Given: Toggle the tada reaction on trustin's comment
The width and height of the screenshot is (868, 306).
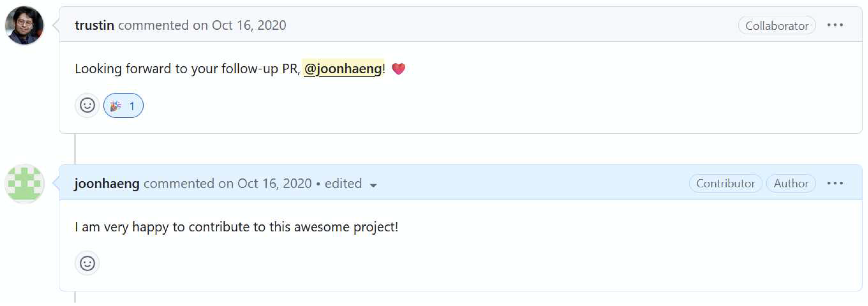Looking at the screenshot, I should coord(124,105).
